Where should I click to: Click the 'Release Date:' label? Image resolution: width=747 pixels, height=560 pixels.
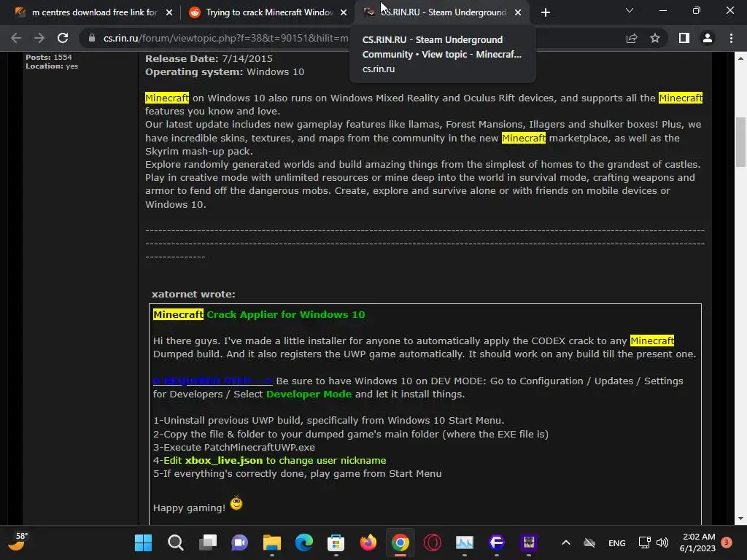pyautogui.click(x=182, y=58)
